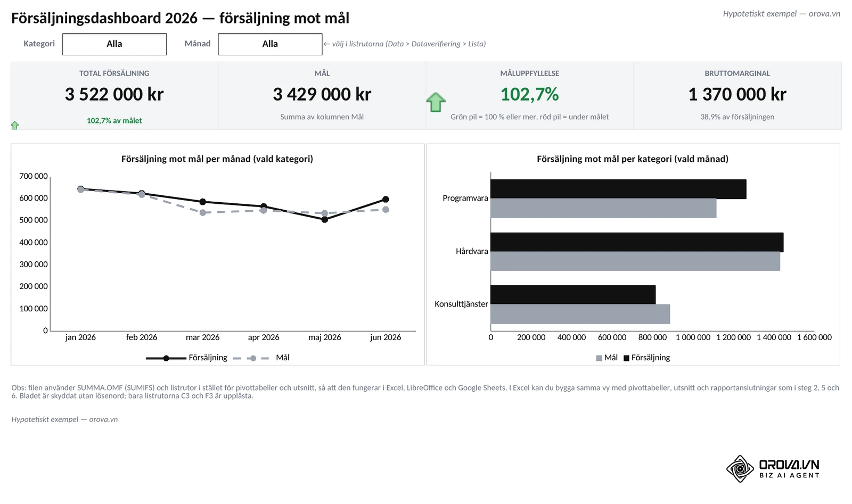The image size is (852, 504).
Task: Click the gray Mål bar for Hårdvara
Action: (x=635, y=261)
